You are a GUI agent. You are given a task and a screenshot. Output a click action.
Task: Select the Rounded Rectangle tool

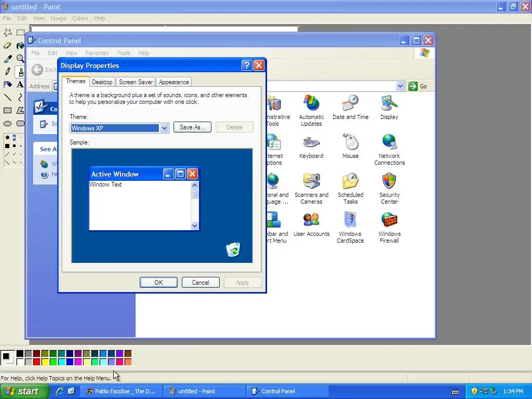(x=20, y=124)
